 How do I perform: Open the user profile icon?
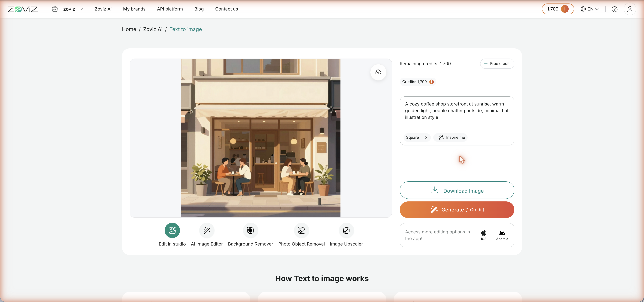(x=630, y=9)
